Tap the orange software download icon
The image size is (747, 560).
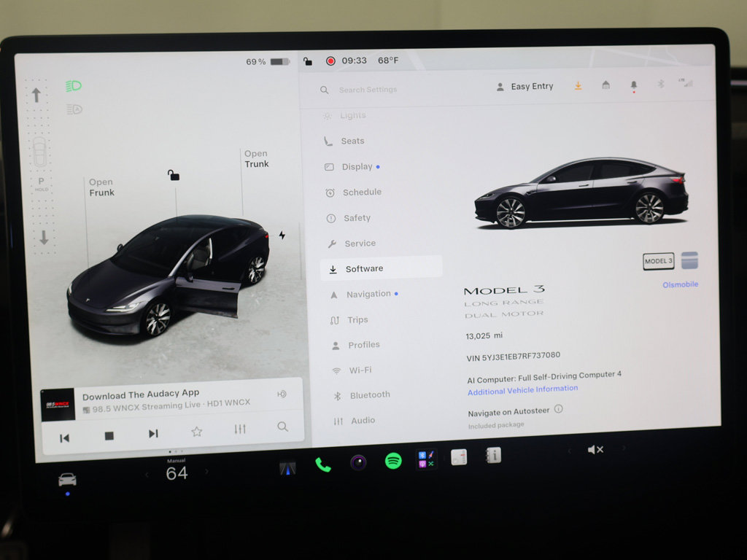coord(578,86)
